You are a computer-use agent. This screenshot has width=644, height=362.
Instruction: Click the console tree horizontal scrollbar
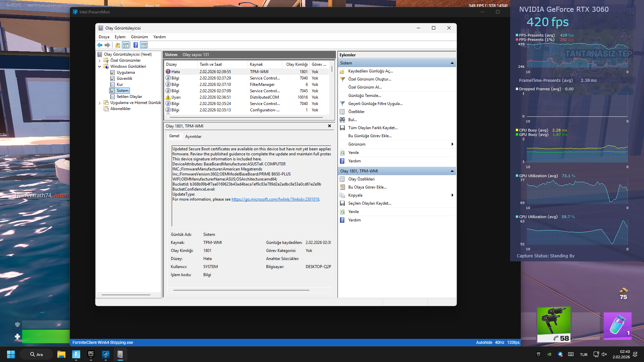[126, 295]
